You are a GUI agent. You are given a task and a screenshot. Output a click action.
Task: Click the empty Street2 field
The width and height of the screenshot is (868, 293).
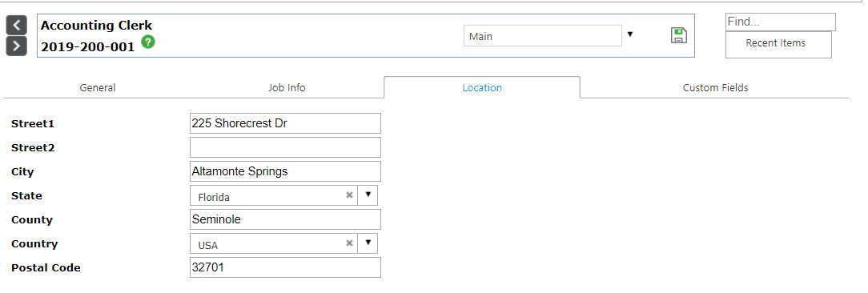click(285, 147)
